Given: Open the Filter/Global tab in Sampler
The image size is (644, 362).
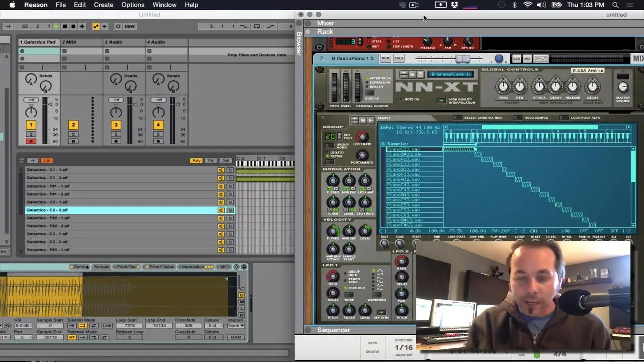Looking at the screenshot, I should (159, 267).
